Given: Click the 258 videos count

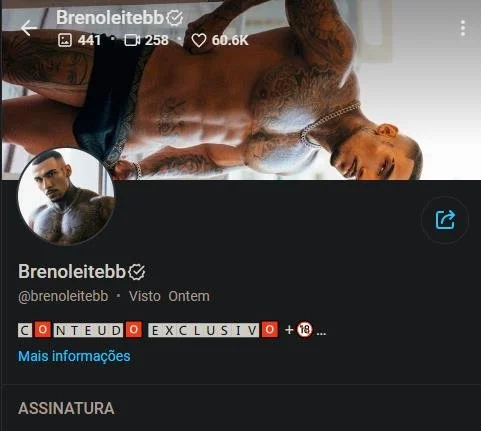Looking at the screenshot, I should click(x=157, y=40).
